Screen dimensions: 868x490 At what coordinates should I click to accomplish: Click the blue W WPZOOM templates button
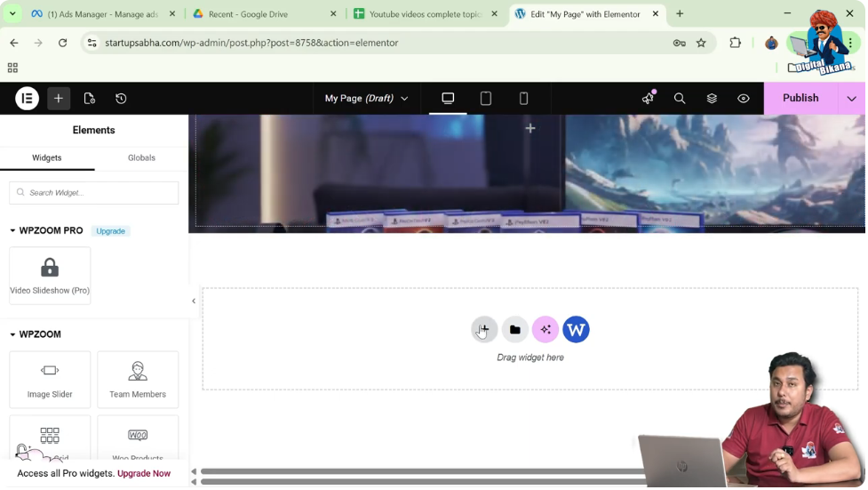pyautogui.click(x=576, y=330)
